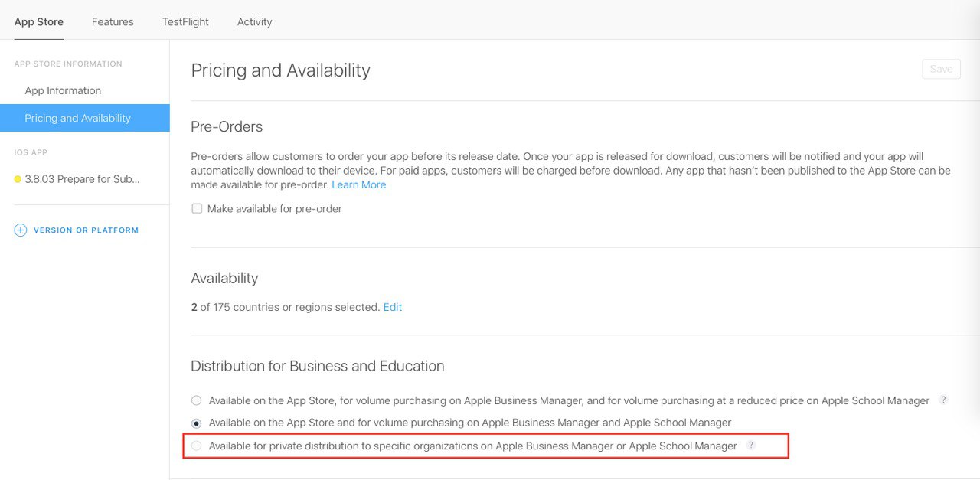980x480 pixels.
Task: Click the Availability section heading
Action: [224, 278]
